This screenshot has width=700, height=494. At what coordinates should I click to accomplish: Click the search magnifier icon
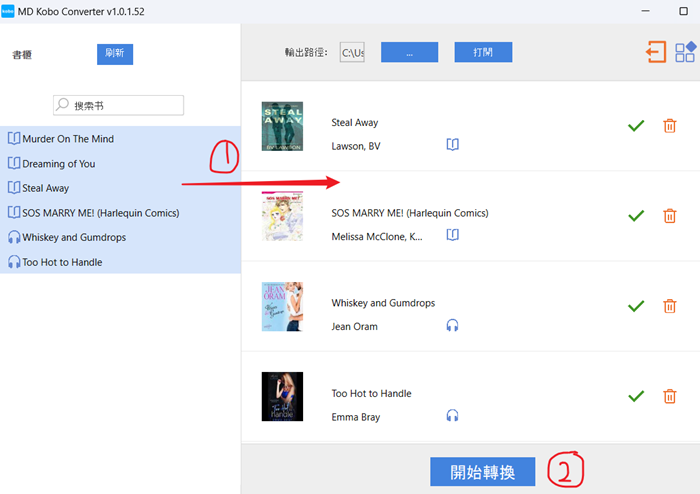(x=62, y=104)
